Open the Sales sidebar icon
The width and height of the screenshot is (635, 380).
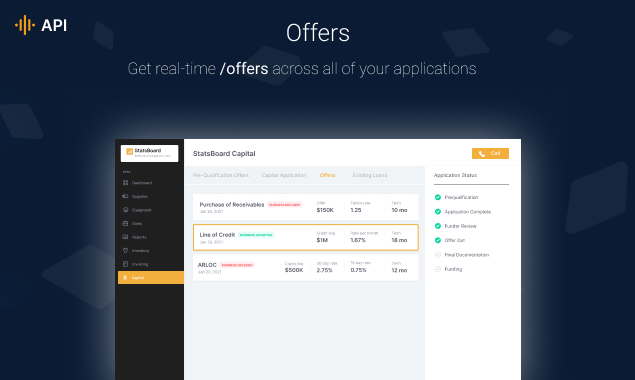(x=126, y=223)
